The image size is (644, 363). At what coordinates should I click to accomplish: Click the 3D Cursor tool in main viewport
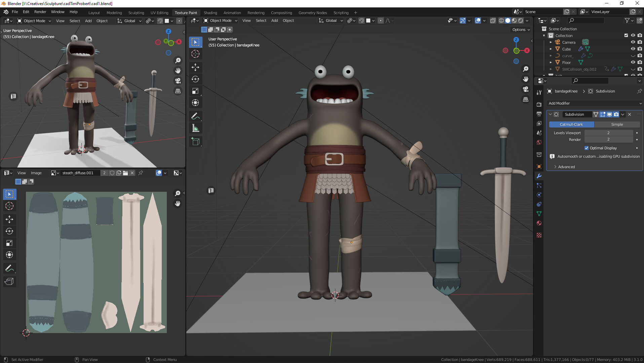tap(195, 54)
